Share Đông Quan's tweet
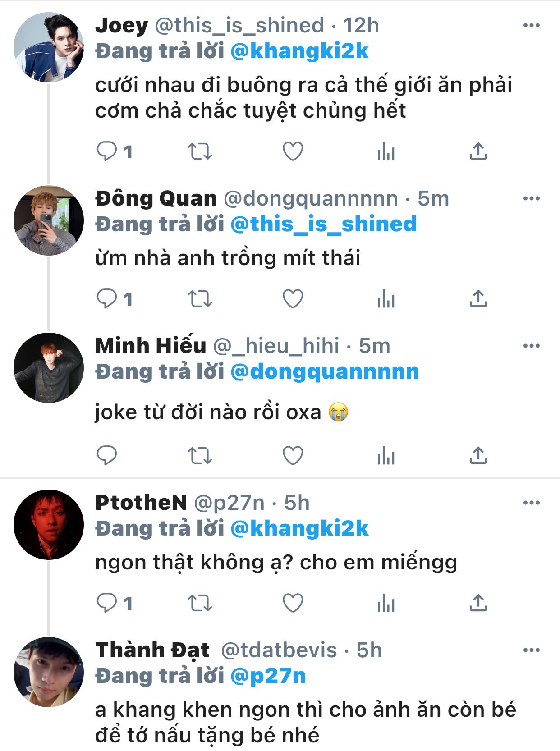 pyautogui.click(x=478, y=299)
